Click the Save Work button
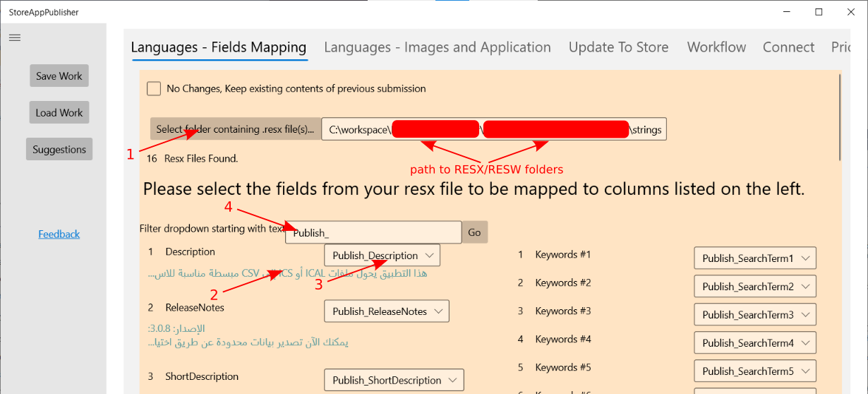The height and width of the screenshot is (394, 868). pos(59,76)
